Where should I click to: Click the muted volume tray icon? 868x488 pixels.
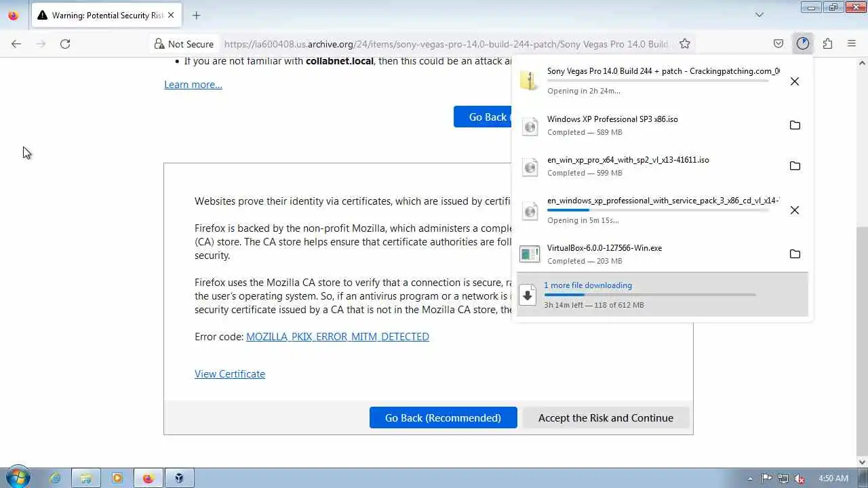pos(800,479)
